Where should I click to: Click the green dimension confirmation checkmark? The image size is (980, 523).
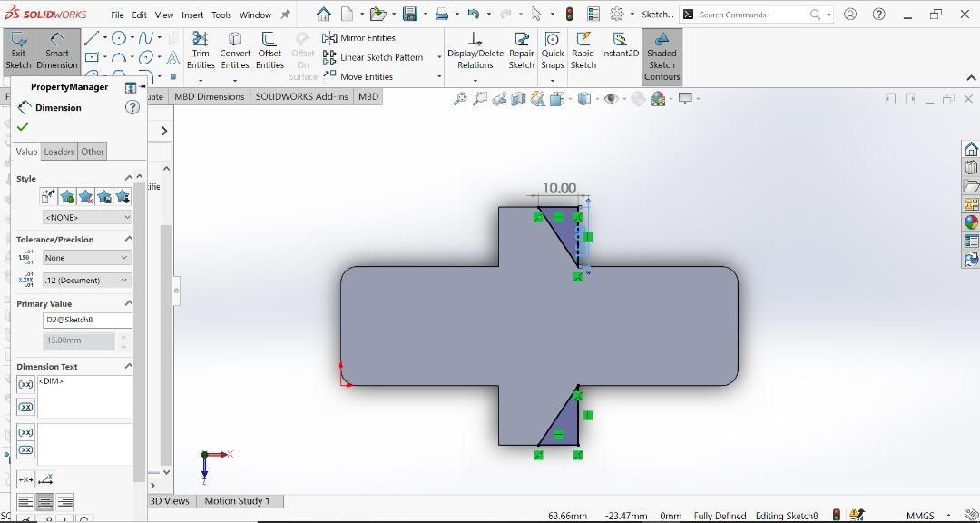pos(23,127)
